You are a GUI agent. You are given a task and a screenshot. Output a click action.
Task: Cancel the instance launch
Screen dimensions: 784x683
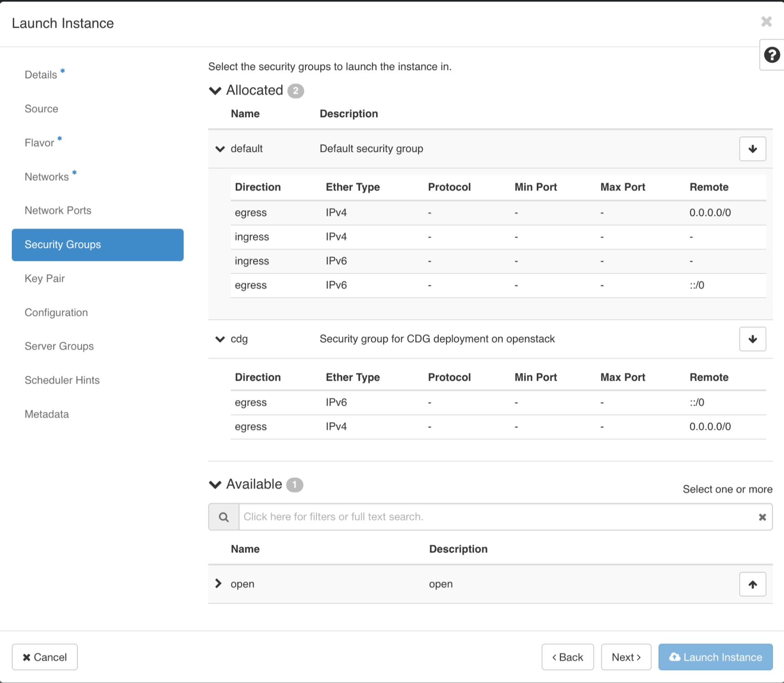pyautogui.click(x=45, y=657)
